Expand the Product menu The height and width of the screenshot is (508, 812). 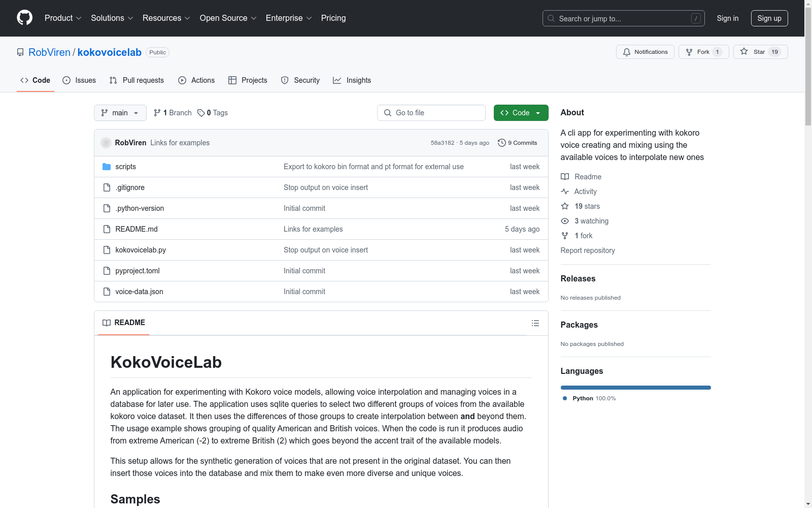[x=63, y=18]
